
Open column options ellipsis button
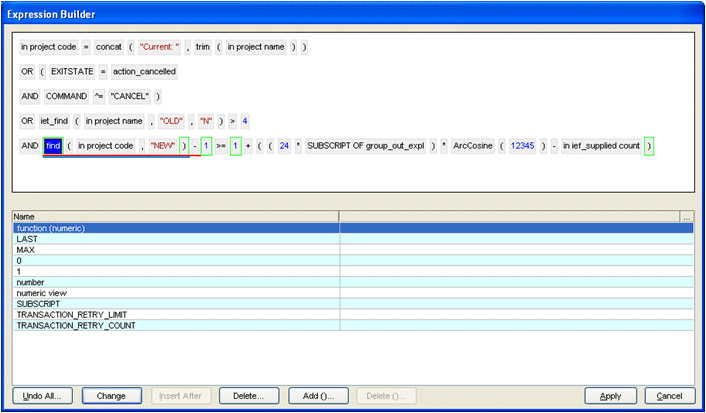(x=686, y=216)
